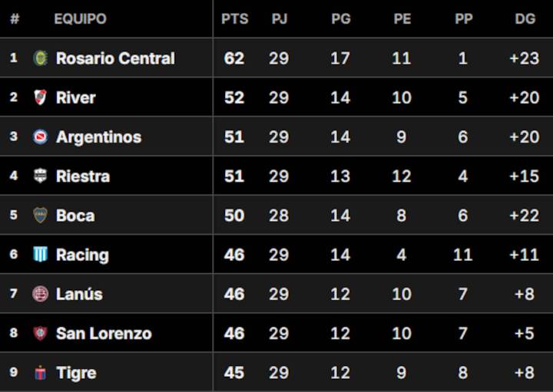Click Boca's 28 matches played value

click(279, 216)
